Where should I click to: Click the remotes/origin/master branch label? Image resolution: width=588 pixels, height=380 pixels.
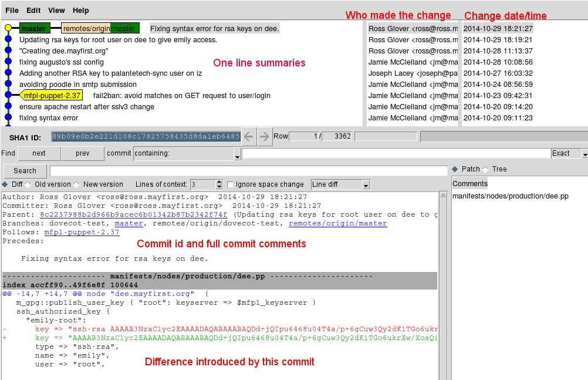pyautogui.click(x=100, y=28)
